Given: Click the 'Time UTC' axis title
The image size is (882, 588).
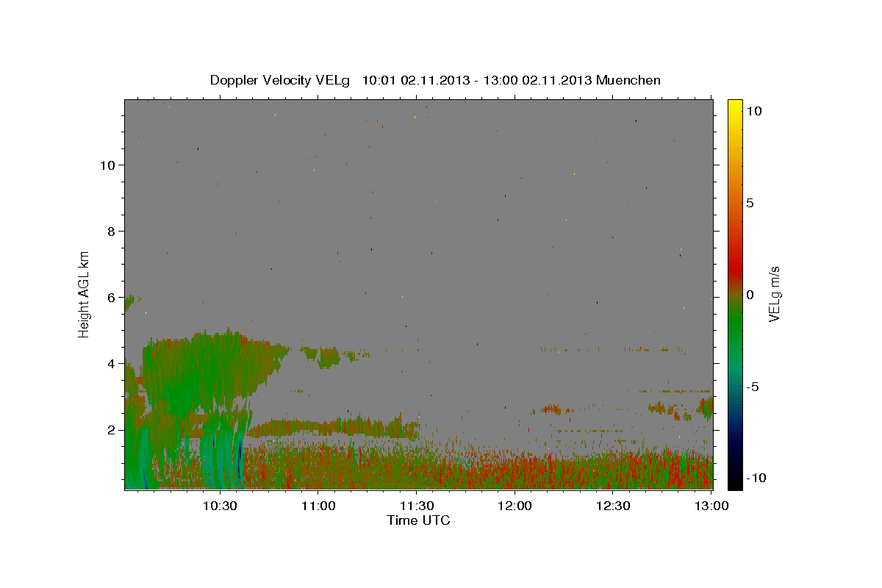Looking at the screenshot, I should point(418,520).
